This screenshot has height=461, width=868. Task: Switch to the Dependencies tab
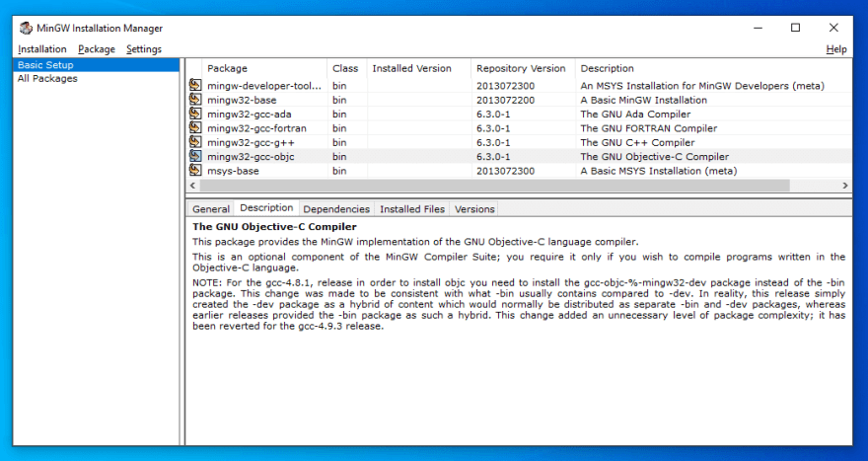coord(336,209)
